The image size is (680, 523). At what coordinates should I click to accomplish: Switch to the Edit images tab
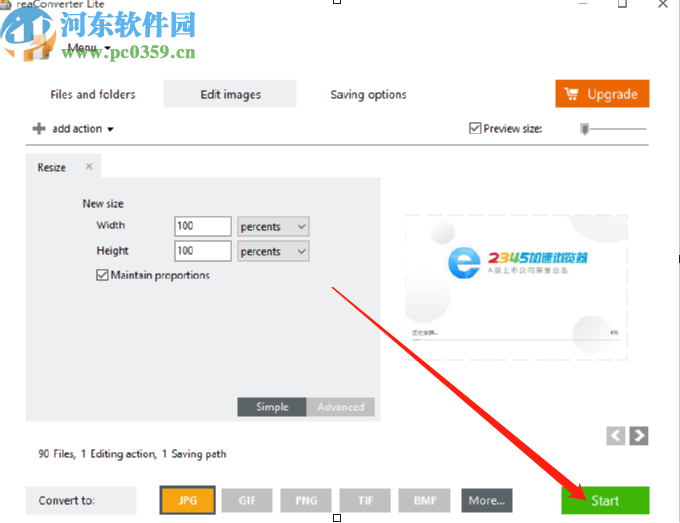tap(230, 94)
